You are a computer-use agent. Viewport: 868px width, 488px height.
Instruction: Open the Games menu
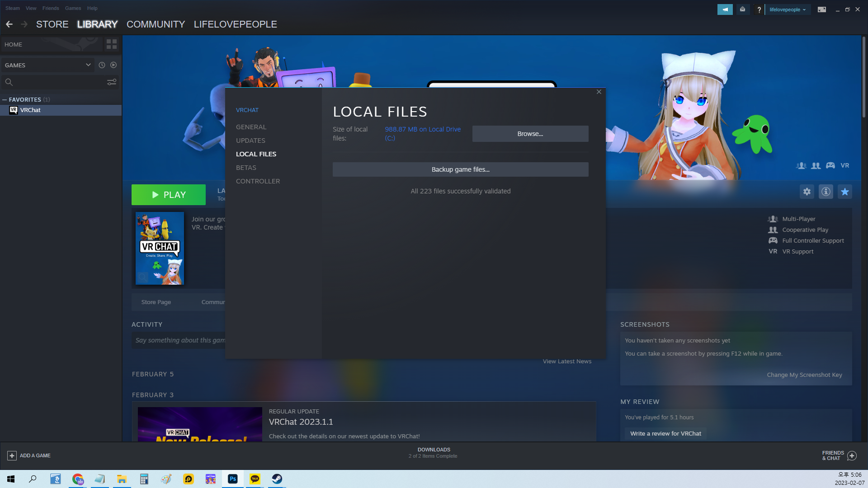click(x=73, y=8)
